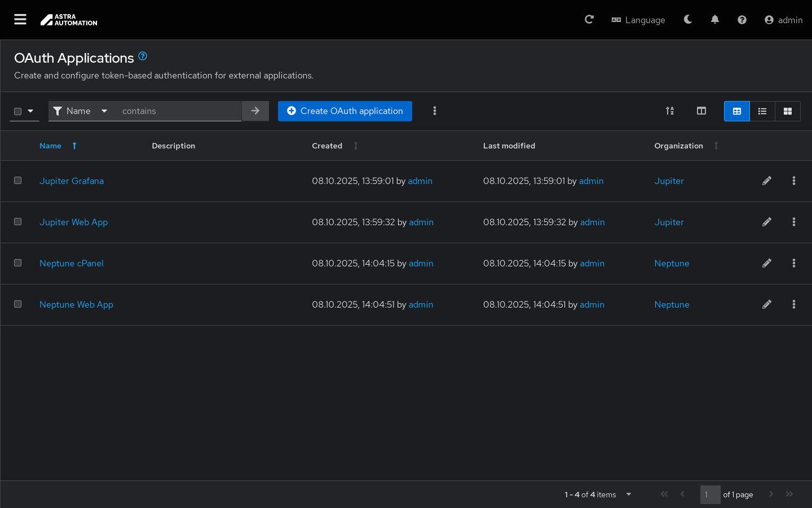This screenshot has width=812, height=508.
Task: Click the name filter text field
Action: [178, 111]
